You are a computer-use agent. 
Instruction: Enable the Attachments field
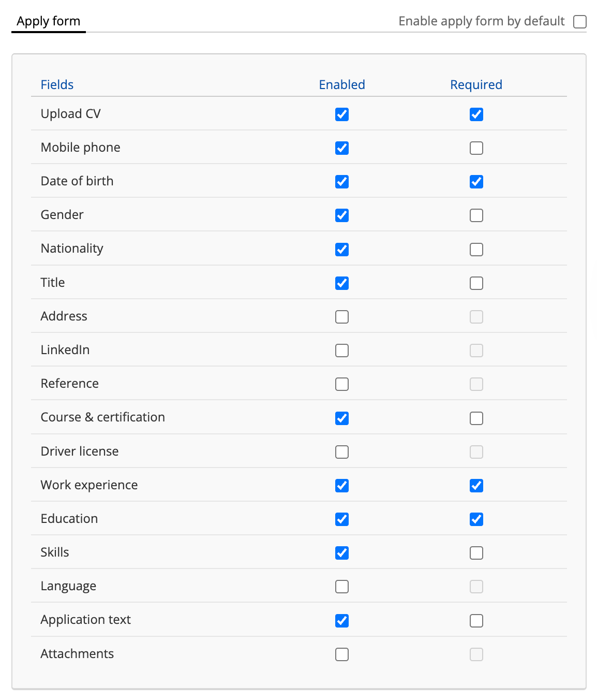point(342,654)
